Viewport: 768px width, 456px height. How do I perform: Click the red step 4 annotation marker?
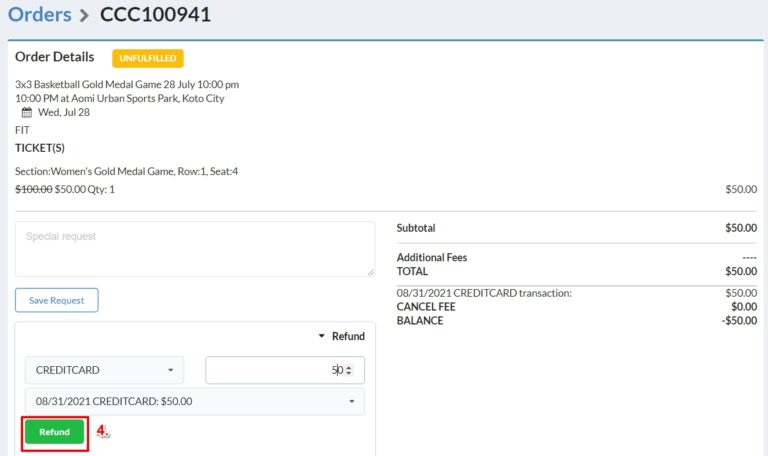point(102,431)
